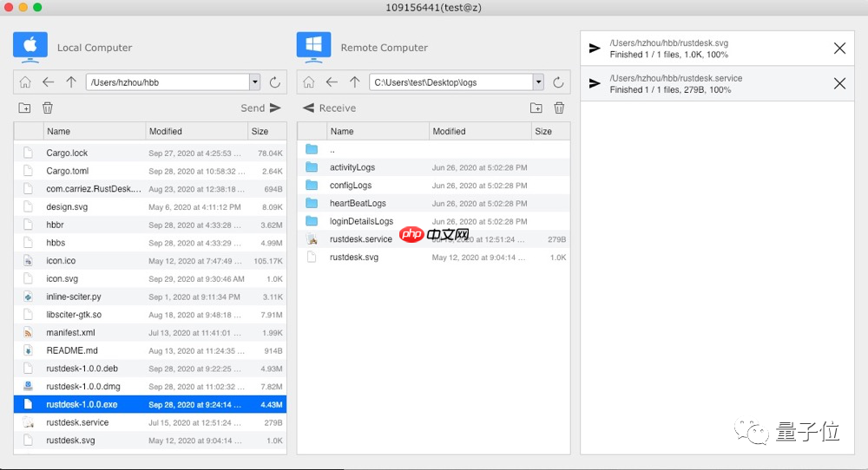Screen dimensions: 868x470
Task: Click the back arrow in Local Computer panel
Action: click(x=48, y=82)
